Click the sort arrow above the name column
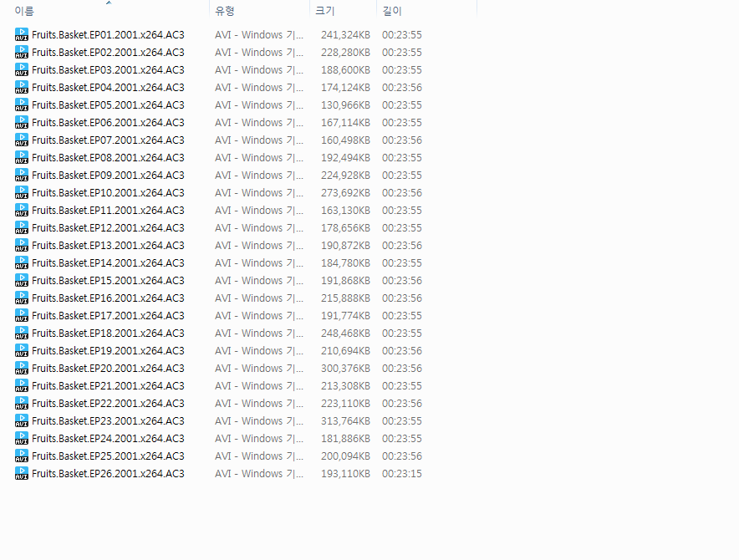Screen dimensions: 739x560 pyautogui.click(x=109, y=3)
